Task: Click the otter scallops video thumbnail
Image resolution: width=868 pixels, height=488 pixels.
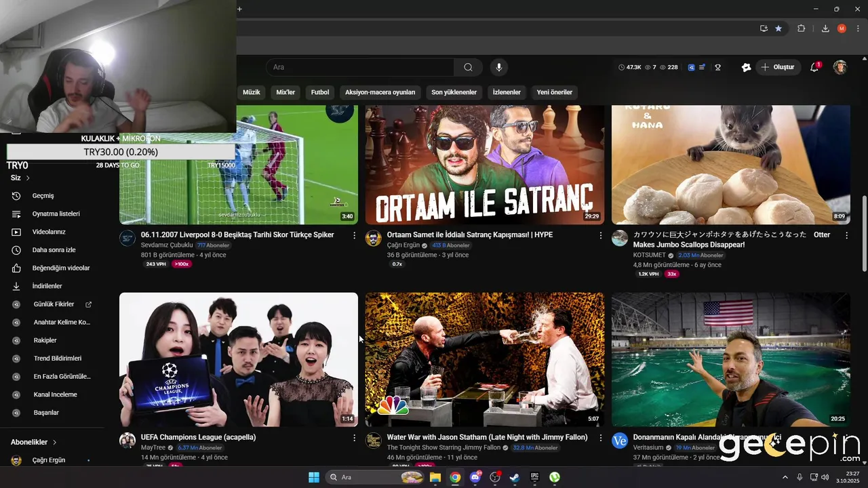Action: (730, 165)
